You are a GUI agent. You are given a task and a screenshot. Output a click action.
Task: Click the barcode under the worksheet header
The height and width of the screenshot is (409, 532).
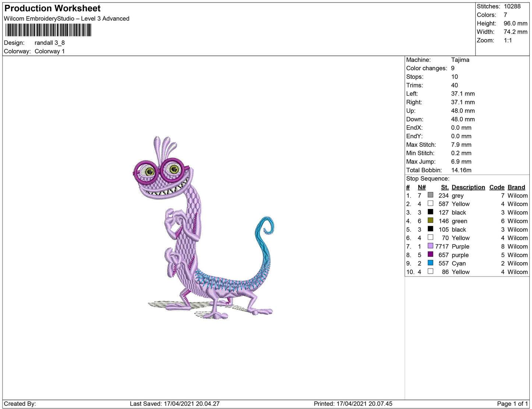48,30
